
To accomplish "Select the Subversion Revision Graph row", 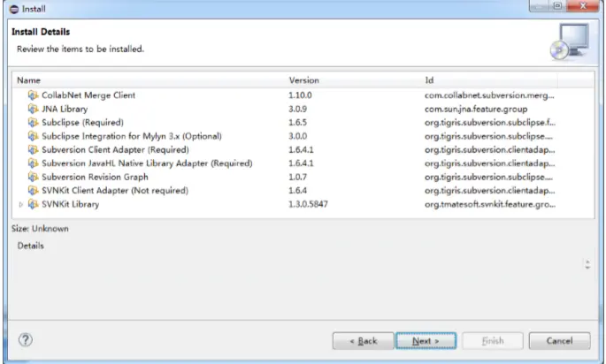I will [x=303, y=177].
